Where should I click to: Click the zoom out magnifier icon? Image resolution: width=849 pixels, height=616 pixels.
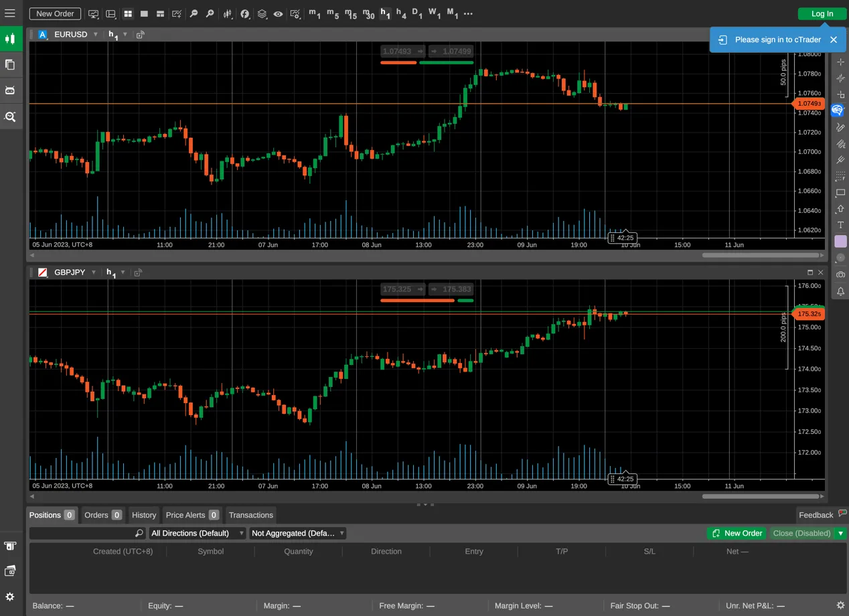[x=194, y=13]
